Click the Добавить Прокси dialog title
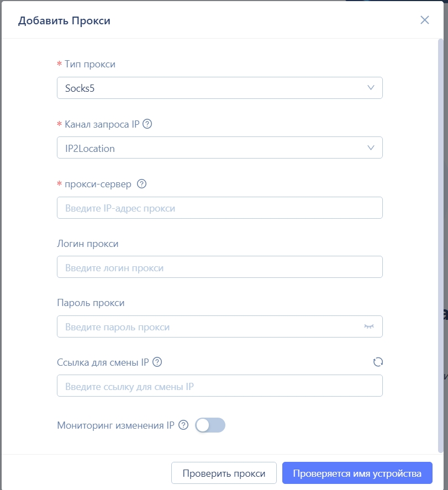The width and height of the screenshot is (448, 490). [65, 20]
